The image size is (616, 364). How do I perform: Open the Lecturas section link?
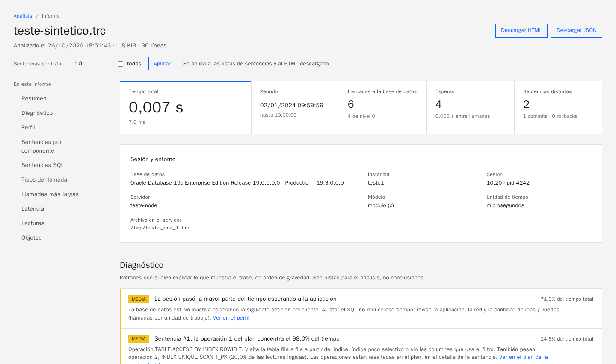pyautogui.click(x=33, y=223)
